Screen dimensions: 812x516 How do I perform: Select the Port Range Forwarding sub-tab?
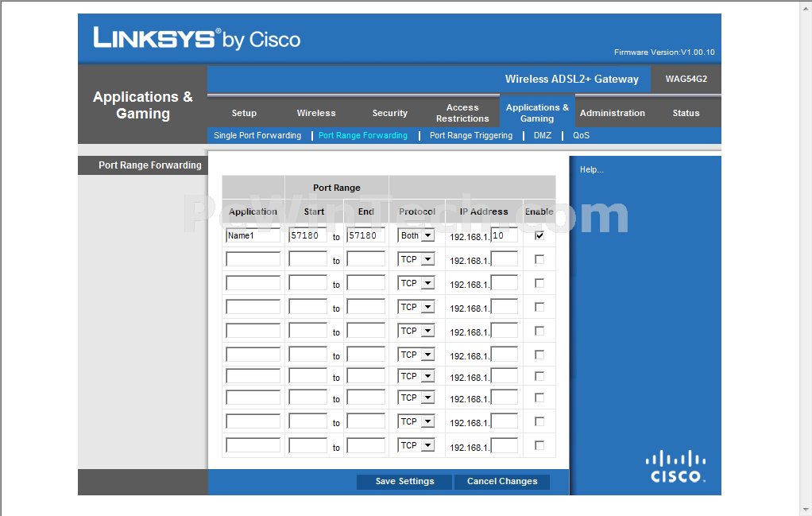(x=363, y=135)
